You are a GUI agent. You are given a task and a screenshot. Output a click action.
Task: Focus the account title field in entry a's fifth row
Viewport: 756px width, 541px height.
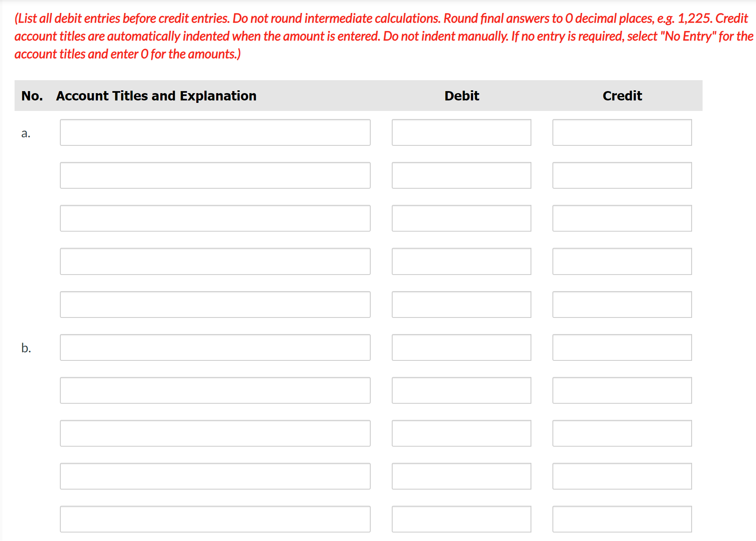pos(215,305)
